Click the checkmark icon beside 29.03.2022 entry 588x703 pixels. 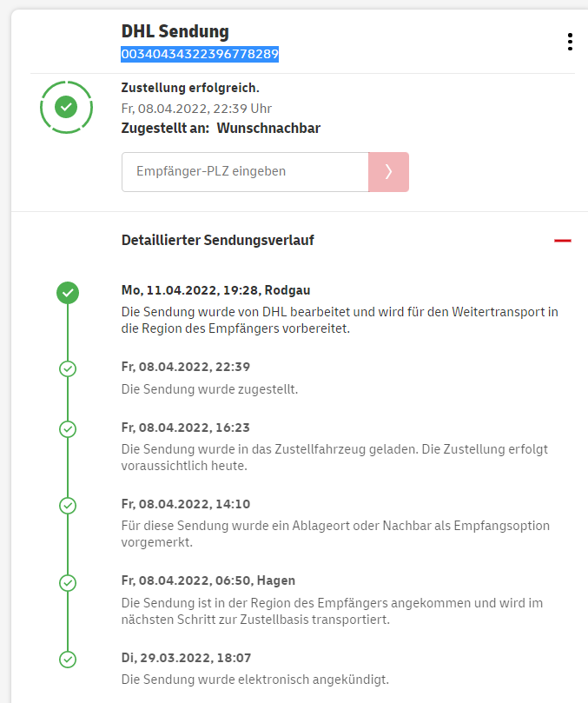68,660
